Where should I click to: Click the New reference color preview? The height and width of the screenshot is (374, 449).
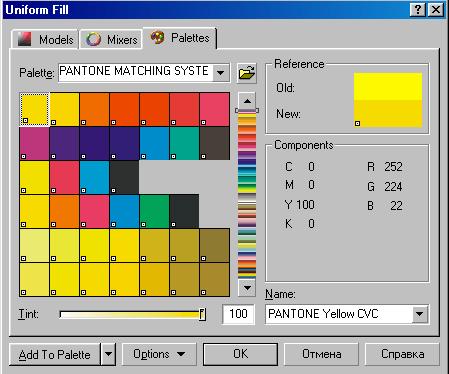pyautogui.click(x=388, y=114)
